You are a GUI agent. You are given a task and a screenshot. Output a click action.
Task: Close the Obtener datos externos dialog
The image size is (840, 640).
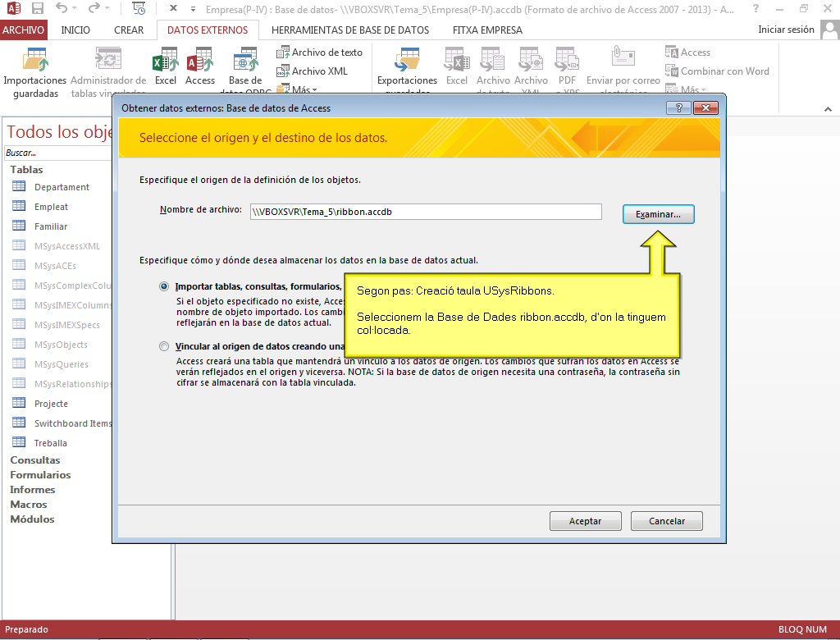[x=705, y=107]
